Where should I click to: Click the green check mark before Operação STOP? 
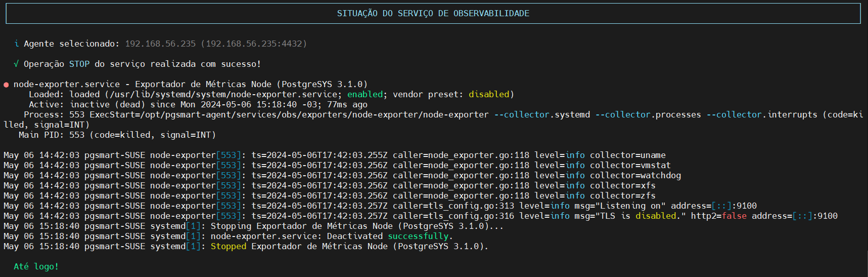17,64
